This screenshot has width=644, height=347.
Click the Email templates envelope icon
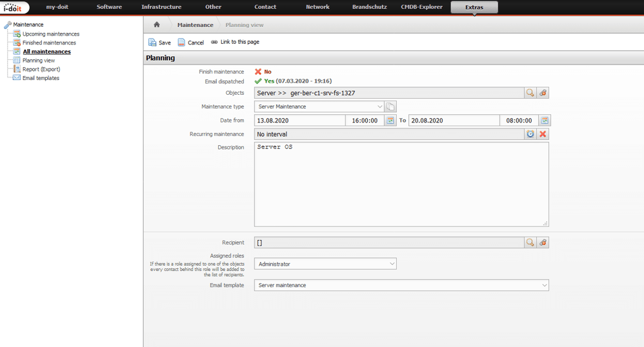[x=17, y=77]
